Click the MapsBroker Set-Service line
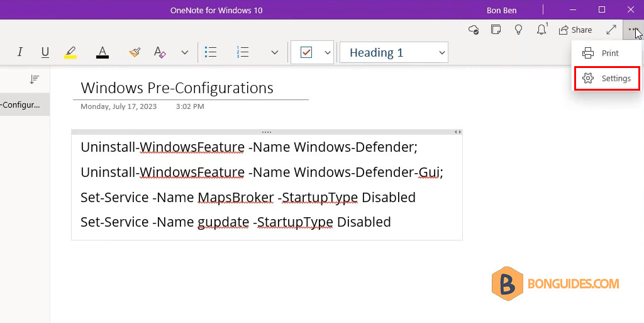 tap(248, 197)
